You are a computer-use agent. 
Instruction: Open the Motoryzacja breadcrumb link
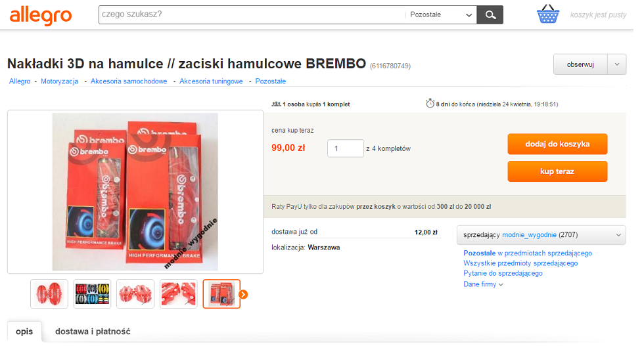[x=59, y=81]
